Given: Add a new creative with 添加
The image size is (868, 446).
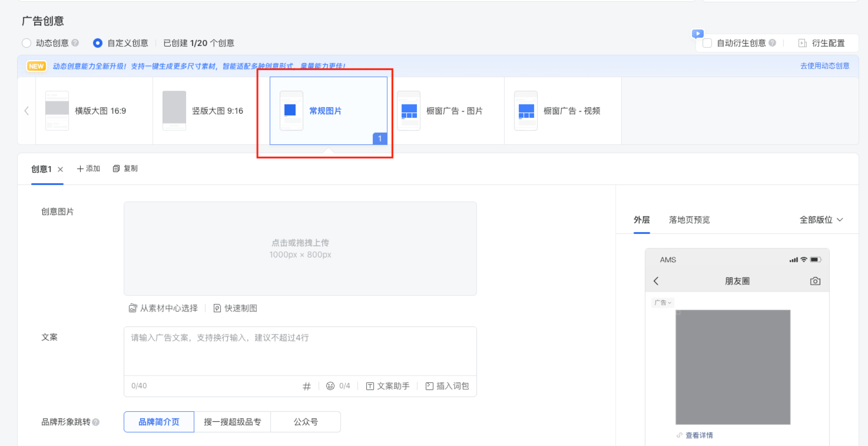Looking at the screenshot, I should (x=89, y=169).
